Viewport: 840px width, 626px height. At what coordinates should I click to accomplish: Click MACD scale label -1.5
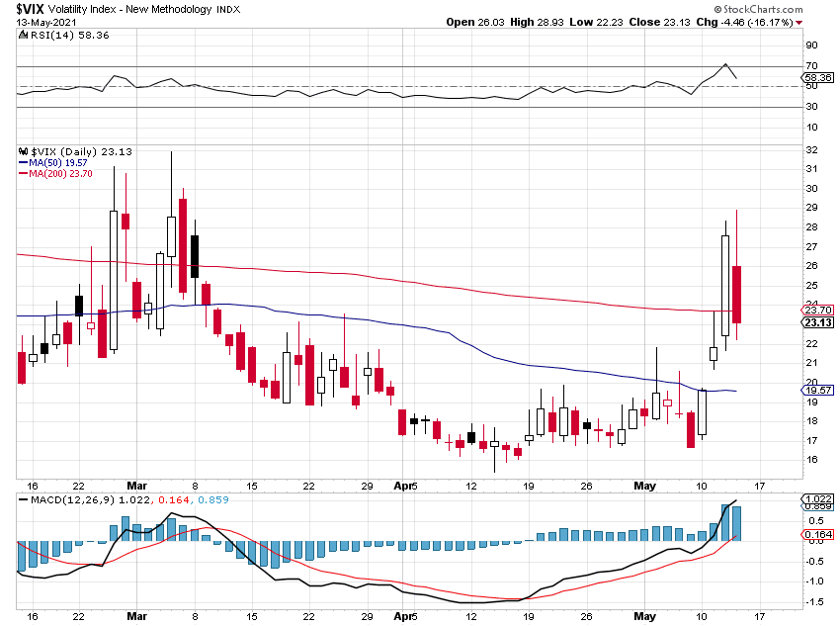[x=815, y=602]
